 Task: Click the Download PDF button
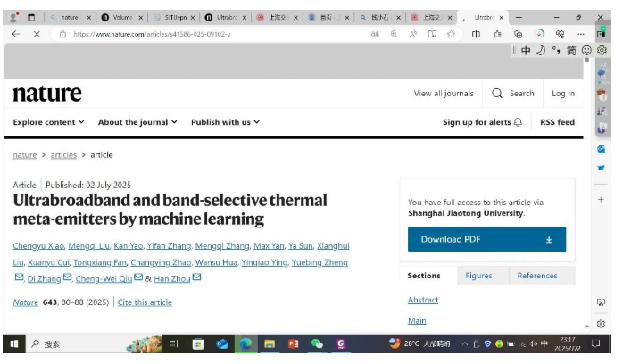pos(486,239)
